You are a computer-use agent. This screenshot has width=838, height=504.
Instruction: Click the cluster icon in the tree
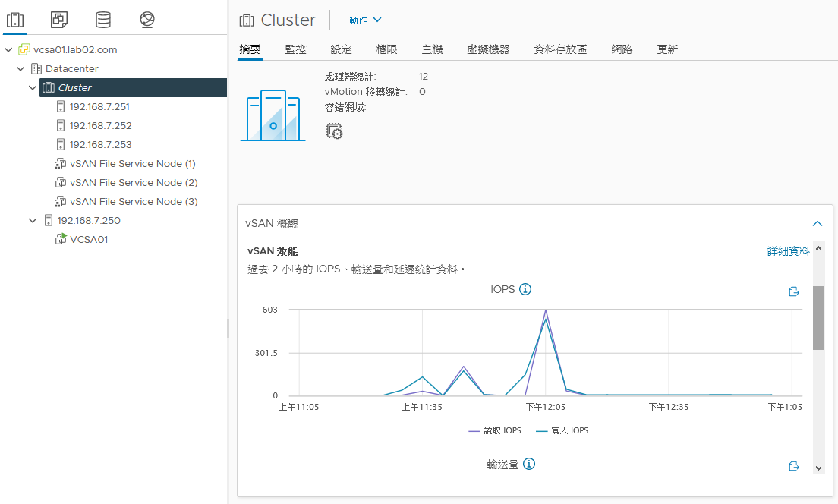(49, 87)
